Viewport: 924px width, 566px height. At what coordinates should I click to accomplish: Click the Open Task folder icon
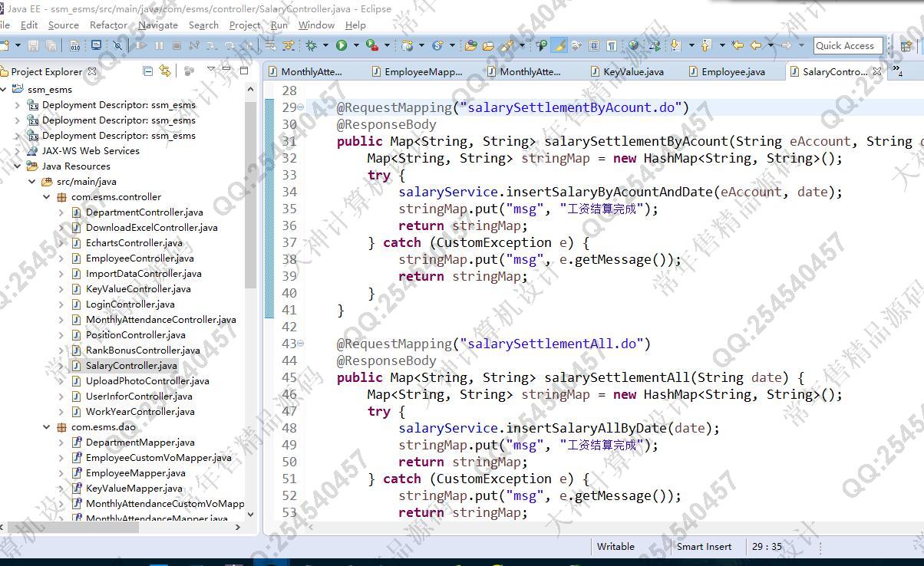pyautogui.click(x=488, y=46)
